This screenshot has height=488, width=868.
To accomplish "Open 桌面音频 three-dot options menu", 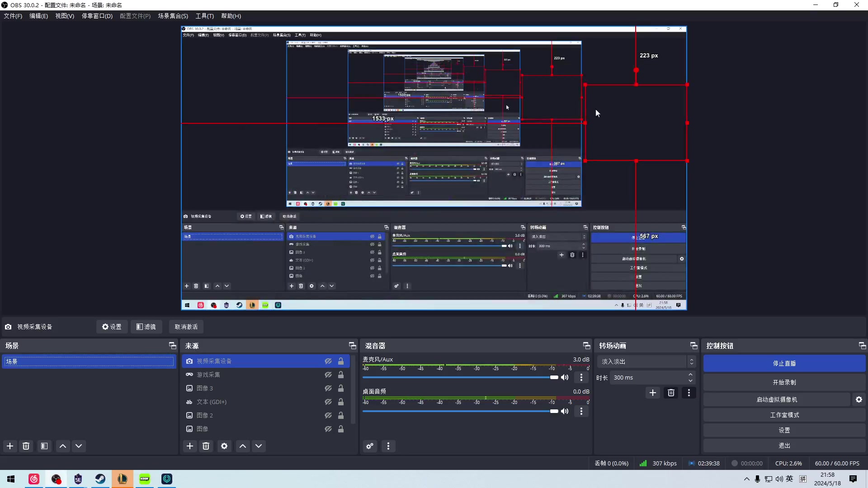I will pyautogui.click(x=581, y=411).
